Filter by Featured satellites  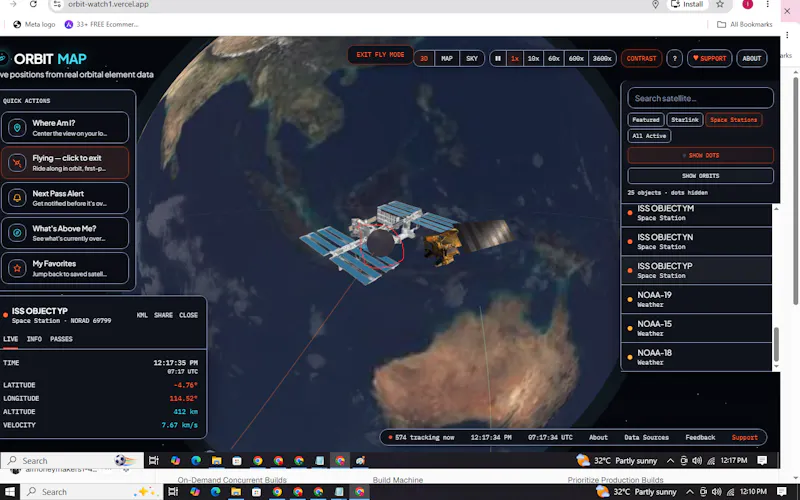point(646,120)
